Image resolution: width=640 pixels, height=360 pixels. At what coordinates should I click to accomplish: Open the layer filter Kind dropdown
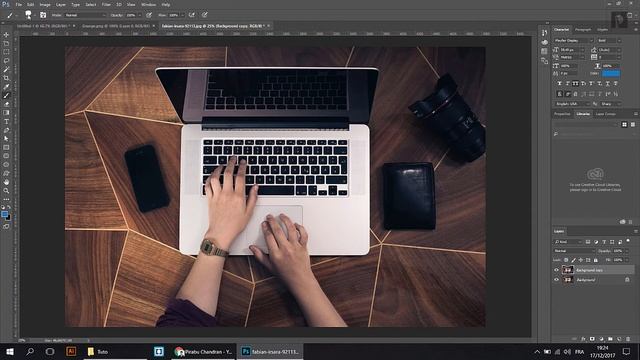pyautogui.click(x=568, y=242)
